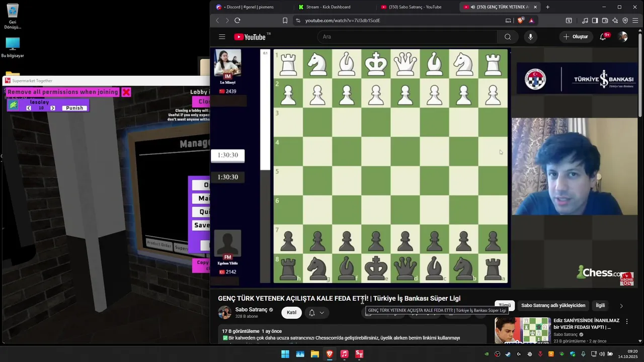Image resolution: width=644 pixels, height=362 pixels.
Task: Open the Sabo Satranç channel name link
Action: (x=251, y=310)
